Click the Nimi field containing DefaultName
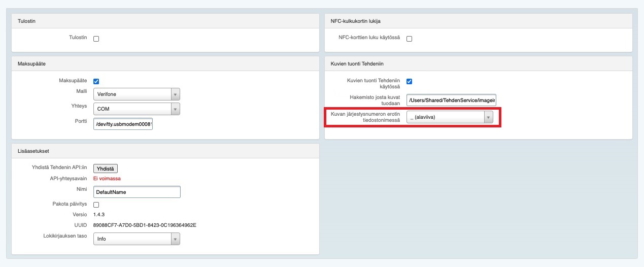Screen dimensions: 644x267 [x=137, y=192]
